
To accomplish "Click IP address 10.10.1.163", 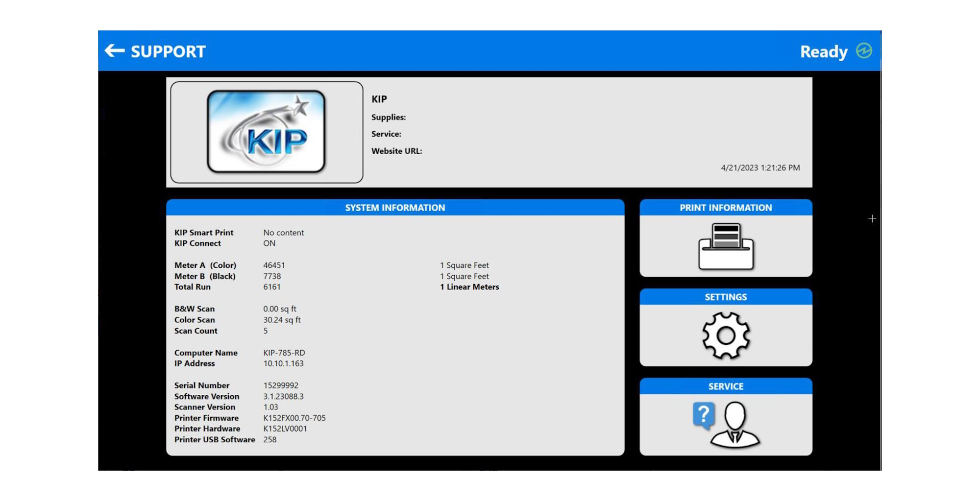I will tap(283, 363).
